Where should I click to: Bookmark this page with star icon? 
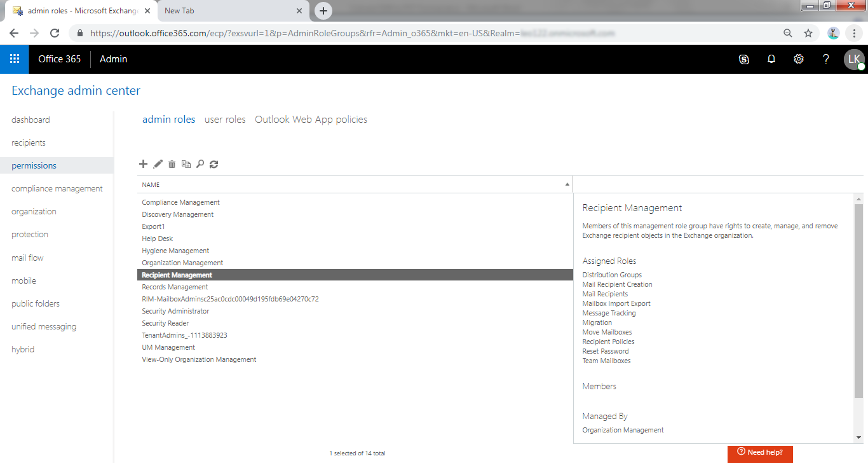[x=808, y=33]
